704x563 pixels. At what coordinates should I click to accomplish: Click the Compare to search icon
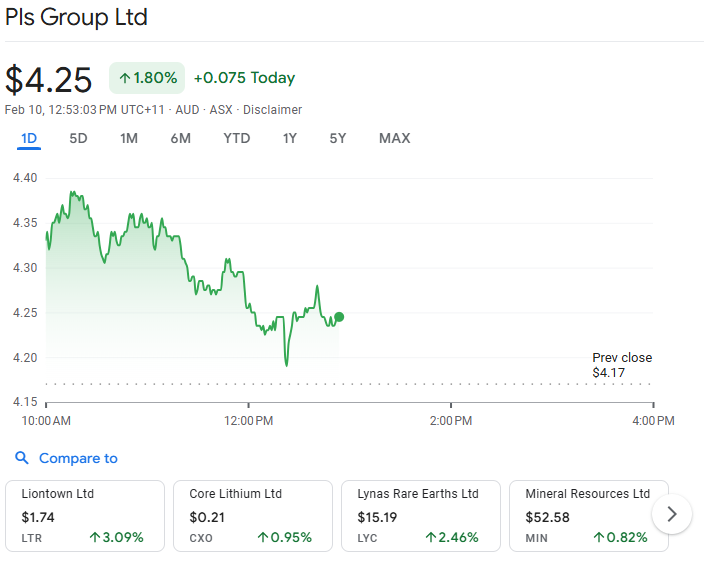coord(22,458)
